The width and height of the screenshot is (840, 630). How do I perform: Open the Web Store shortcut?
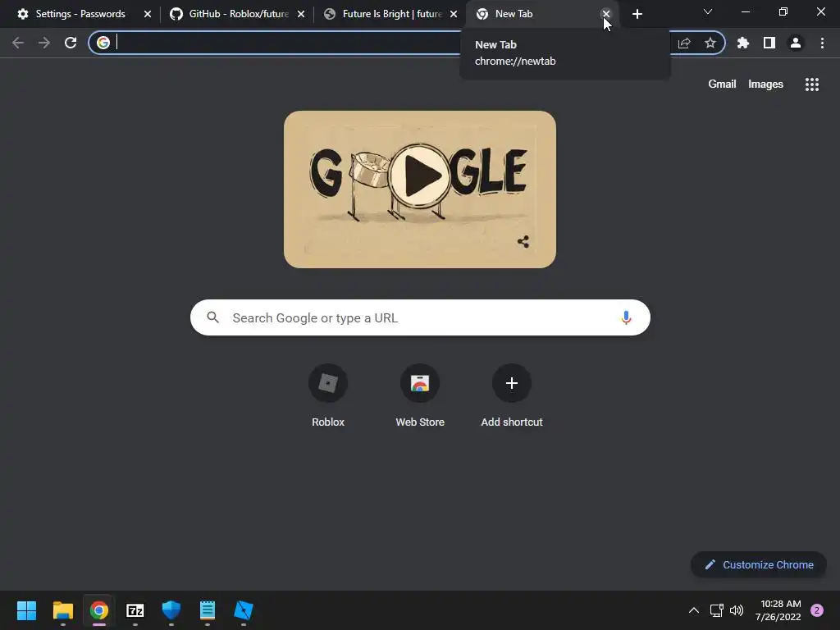[420, 396]
